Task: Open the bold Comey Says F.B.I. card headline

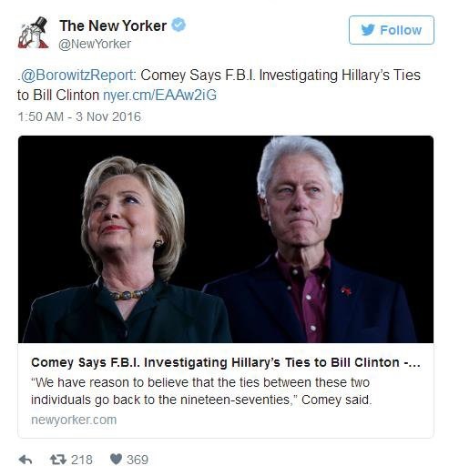Action: (226, 362)
